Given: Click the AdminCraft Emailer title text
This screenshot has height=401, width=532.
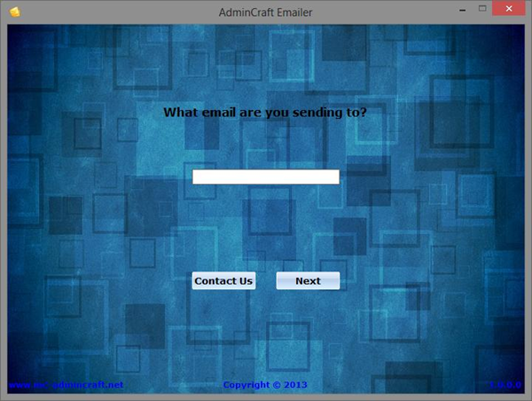Looking at the screenshot, I should (265, 12).
